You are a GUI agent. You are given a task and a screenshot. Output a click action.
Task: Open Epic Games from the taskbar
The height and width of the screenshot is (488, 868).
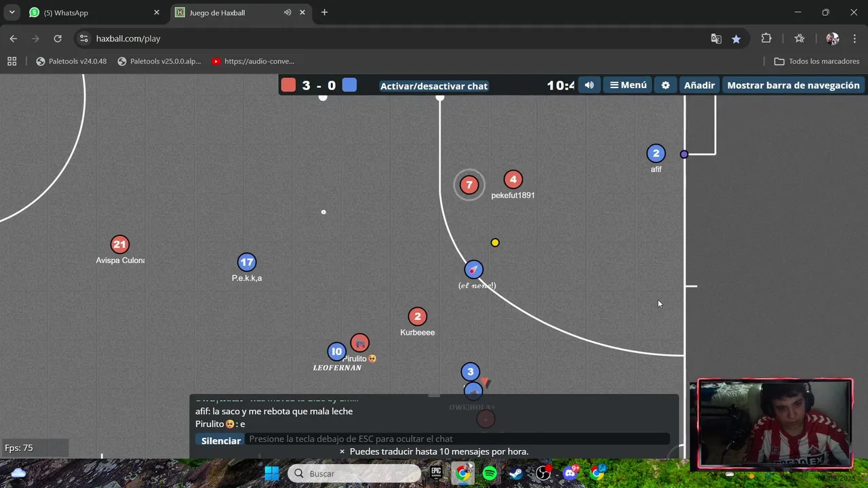436,473
